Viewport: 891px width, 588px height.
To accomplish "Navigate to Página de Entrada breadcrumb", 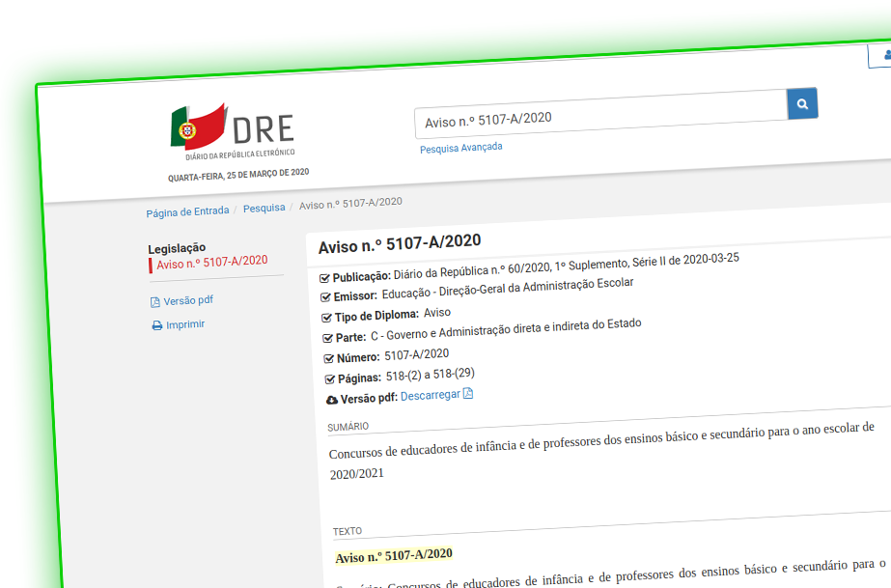I will click(187, 210).
